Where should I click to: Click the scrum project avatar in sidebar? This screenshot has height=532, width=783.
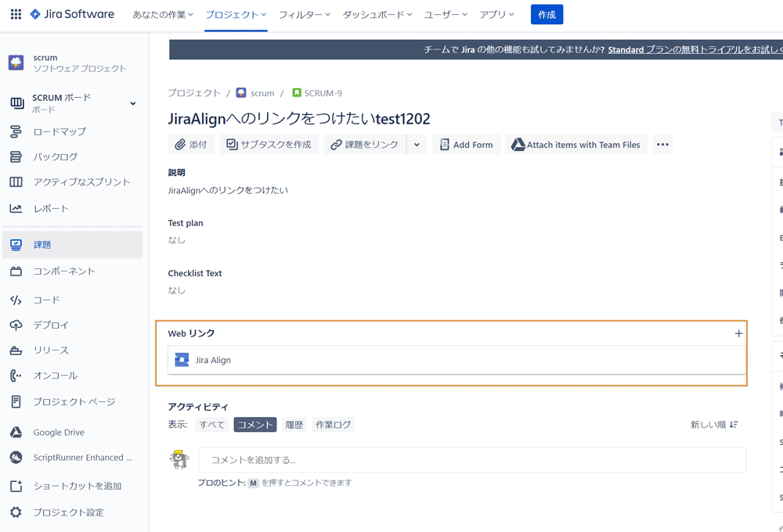(16, 63)
